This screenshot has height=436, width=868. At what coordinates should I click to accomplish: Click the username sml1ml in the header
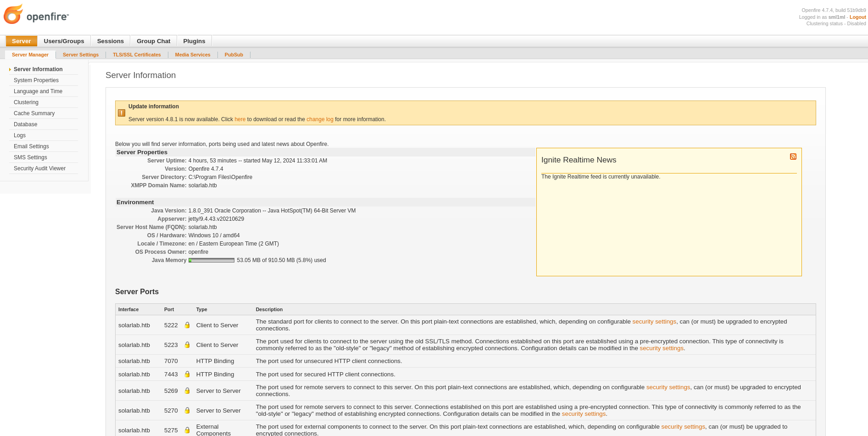(837, 17)
